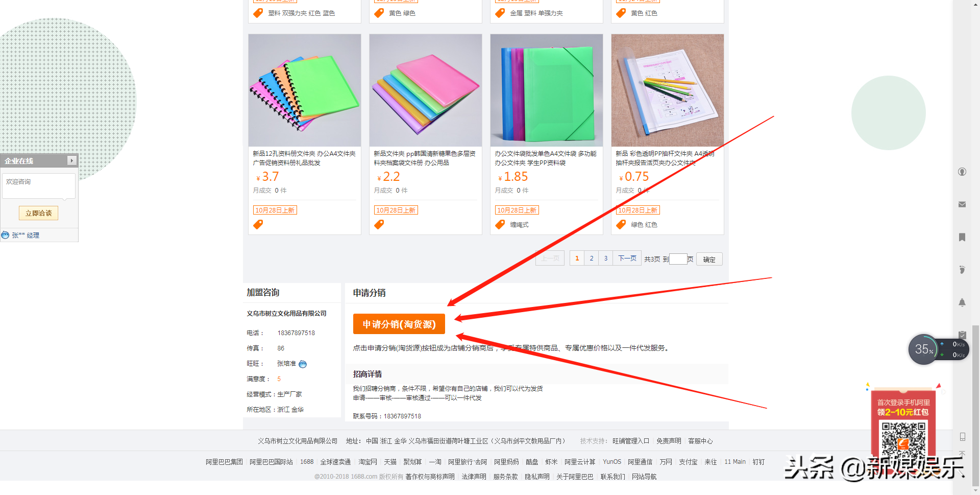Go to page 2 of products
980x495 pixels.
(592, 258)
